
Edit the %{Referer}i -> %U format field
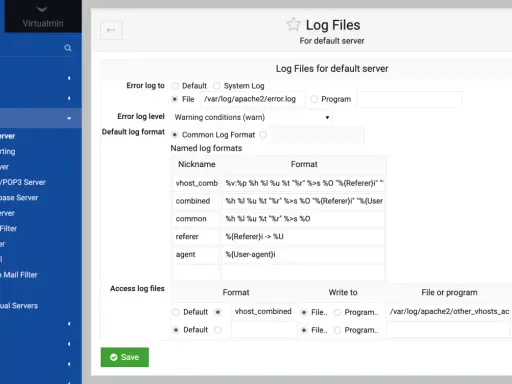coord(303,237)
